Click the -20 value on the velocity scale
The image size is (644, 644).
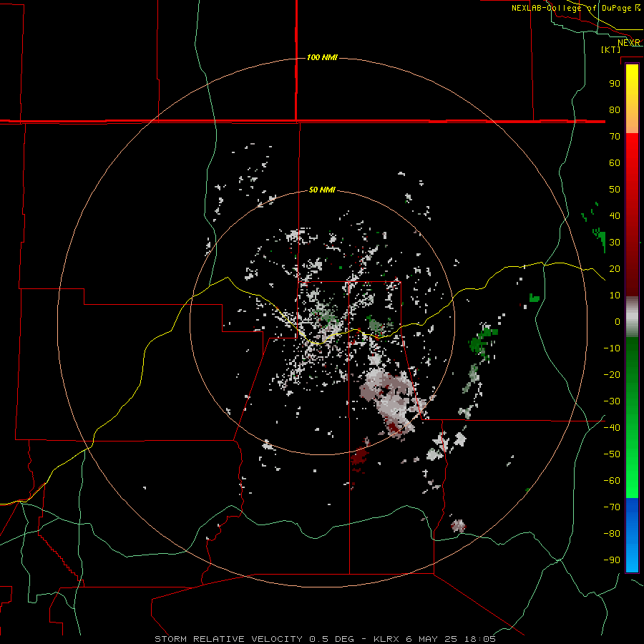(x=612, y=374)
